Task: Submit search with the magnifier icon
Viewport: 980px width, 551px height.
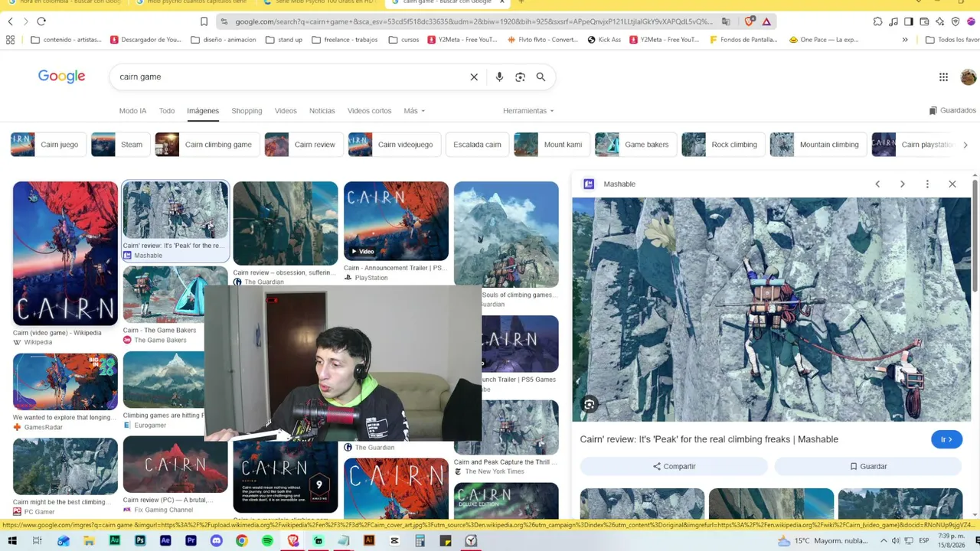Action: 541,77
